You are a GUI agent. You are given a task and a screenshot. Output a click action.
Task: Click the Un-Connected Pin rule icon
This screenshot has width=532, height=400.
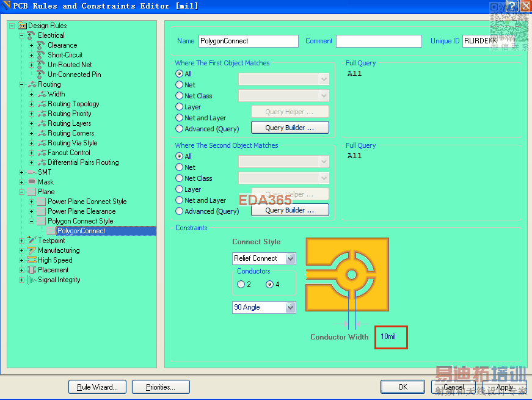pyautogui.click(x=41, y=75)
